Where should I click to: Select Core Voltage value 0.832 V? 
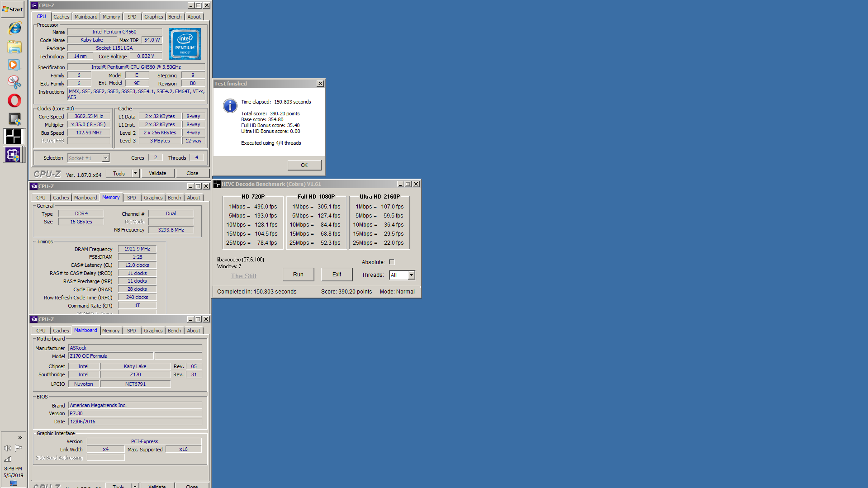(x=146, y=56)
